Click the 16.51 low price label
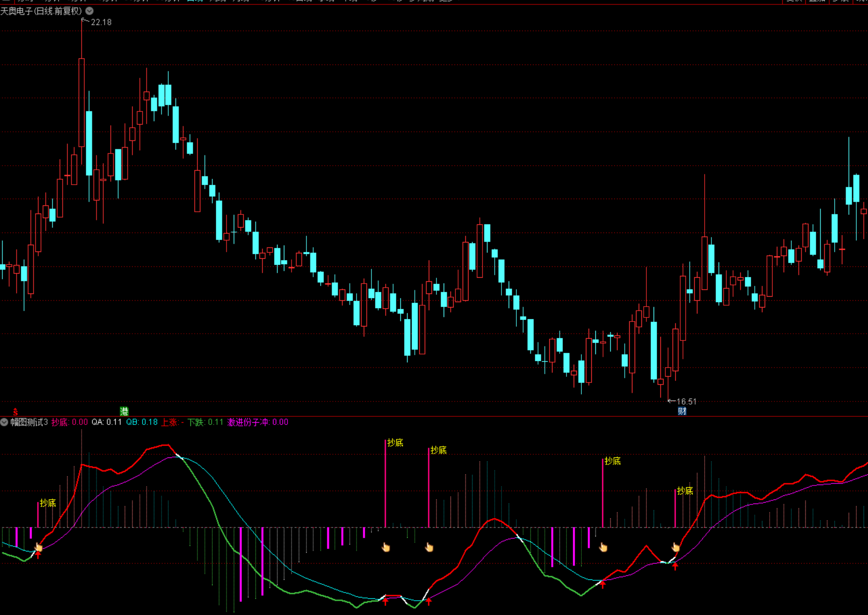 click(x=686, y=401)
